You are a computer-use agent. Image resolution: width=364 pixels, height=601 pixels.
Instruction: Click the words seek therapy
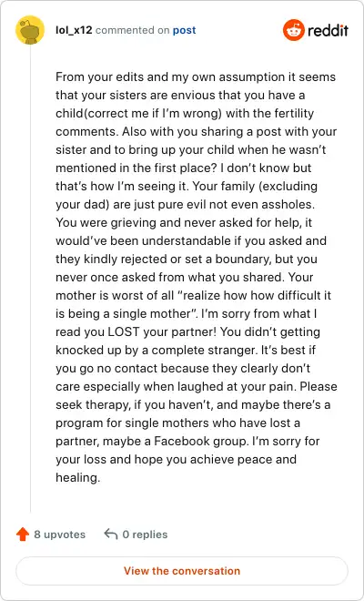(x=80, y=404)
